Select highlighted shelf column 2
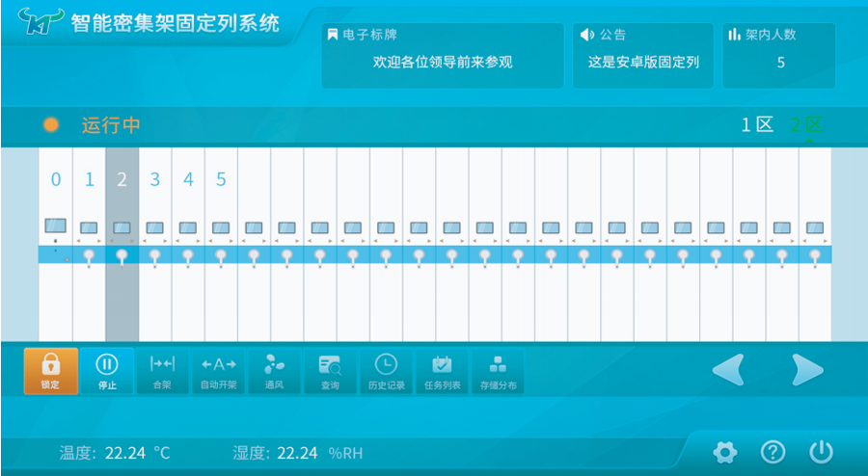This screenshot has width=868, height=476. [122, 244]
